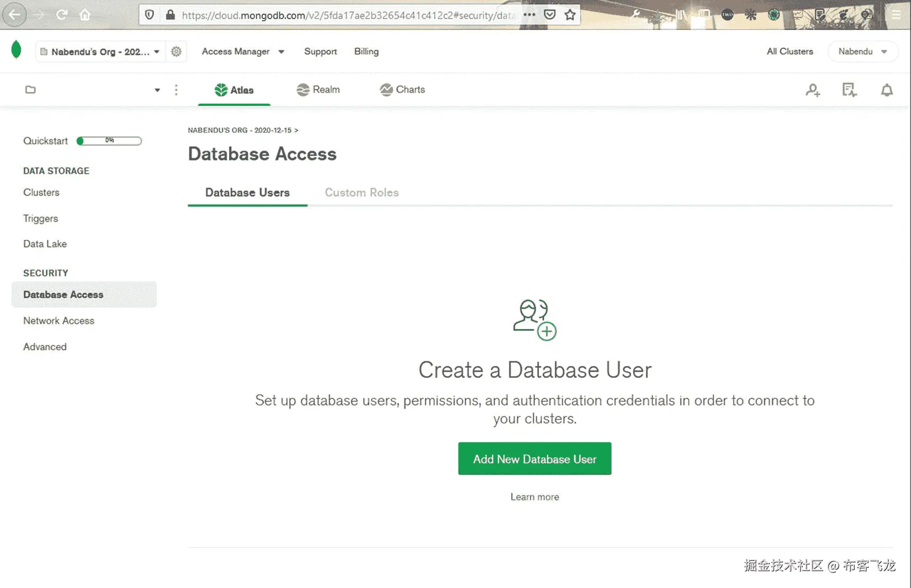
Task: Open the browser home page icon
Action: coord(85,15)
